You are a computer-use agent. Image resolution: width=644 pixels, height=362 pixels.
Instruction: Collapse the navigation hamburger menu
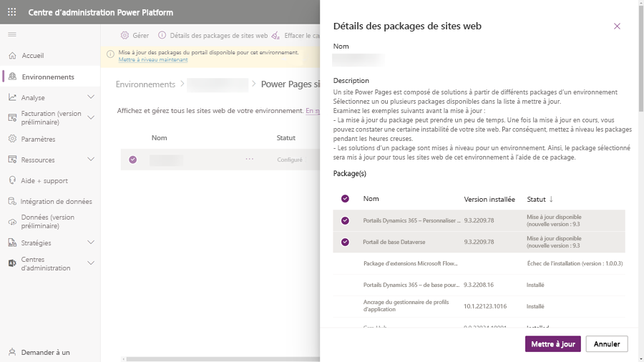click(12, 34)
